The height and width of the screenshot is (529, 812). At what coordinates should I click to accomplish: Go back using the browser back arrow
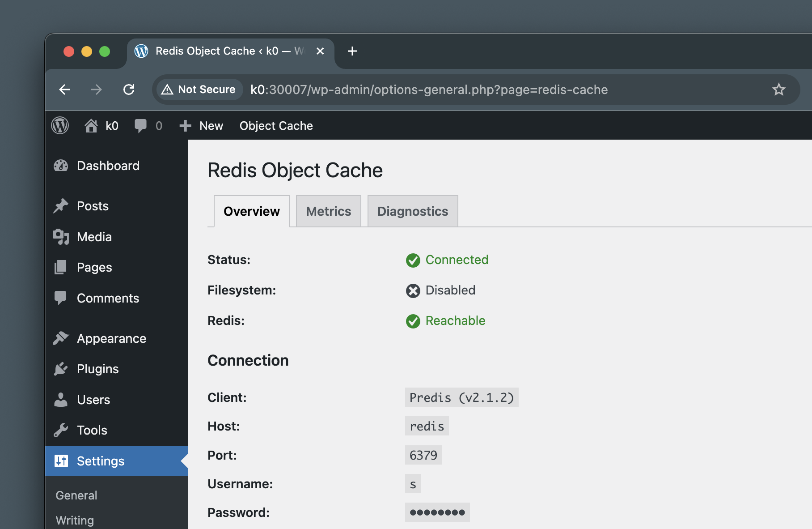[x=65, y=90]
